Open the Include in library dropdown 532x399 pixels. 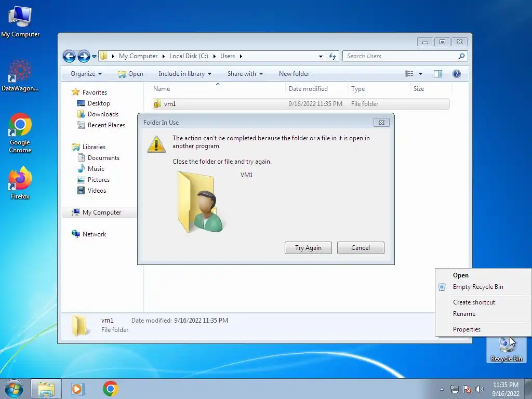tap(185, 74)
